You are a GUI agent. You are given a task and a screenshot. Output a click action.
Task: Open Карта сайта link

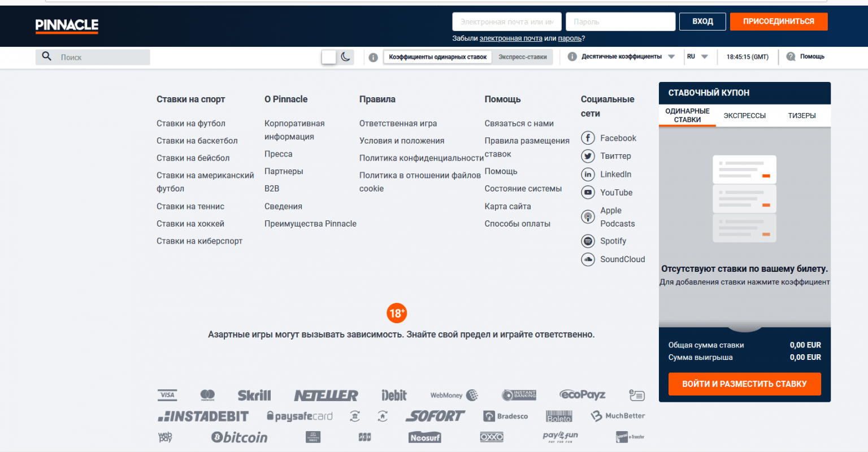[507, 206]
